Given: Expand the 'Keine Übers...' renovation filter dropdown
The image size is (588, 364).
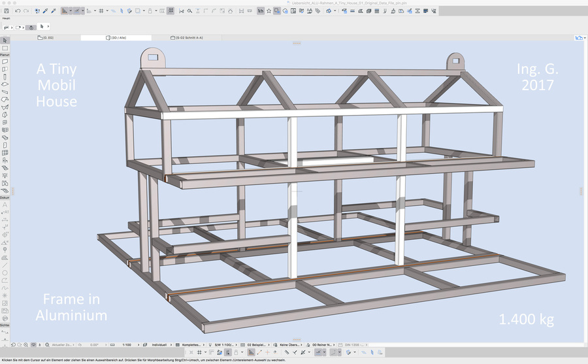Looking at the screenshot, I should (x=289, y=344).
